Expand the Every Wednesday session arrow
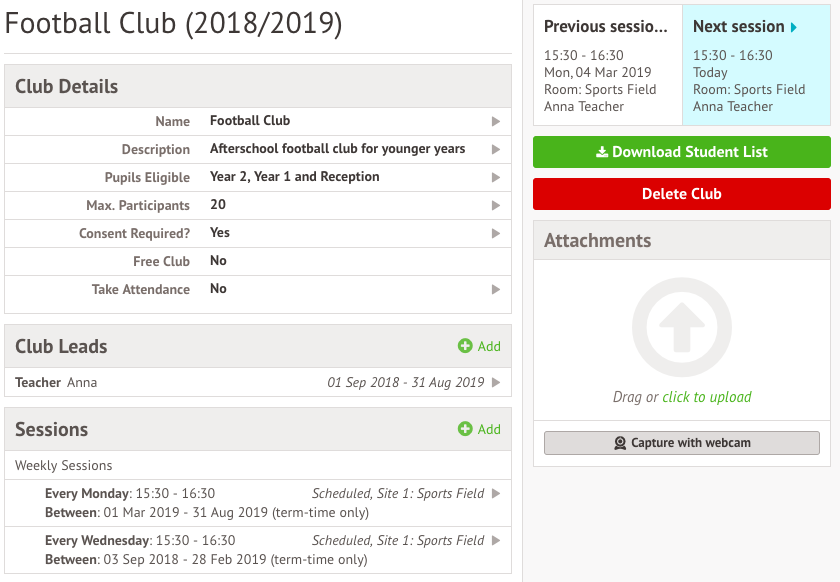 (x=496, y=540)
